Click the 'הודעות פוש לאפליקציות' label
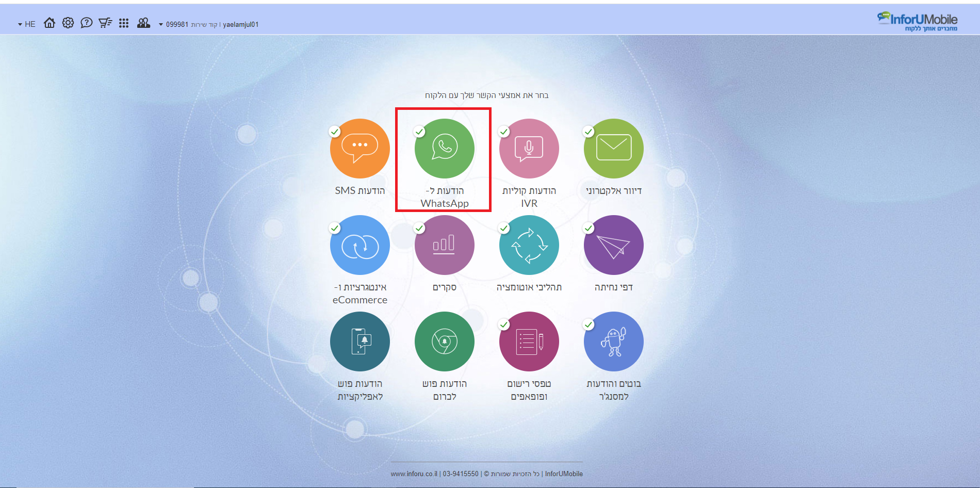Screen dimensions: 980x488 click(360, 390)
